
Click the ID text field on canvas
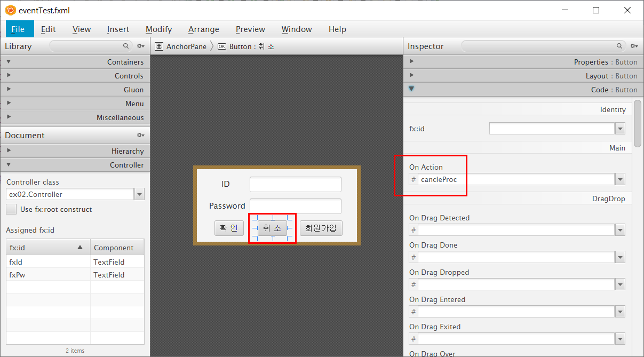coord(296,184)
